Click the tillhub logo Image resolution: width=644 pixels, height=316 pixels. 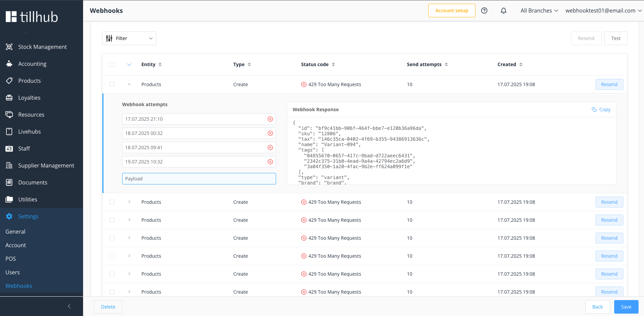click(x=32, y=17)
